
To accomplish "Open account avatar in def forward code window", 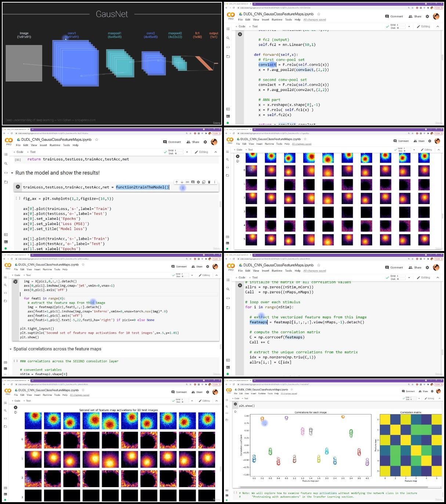I will 436,16.
